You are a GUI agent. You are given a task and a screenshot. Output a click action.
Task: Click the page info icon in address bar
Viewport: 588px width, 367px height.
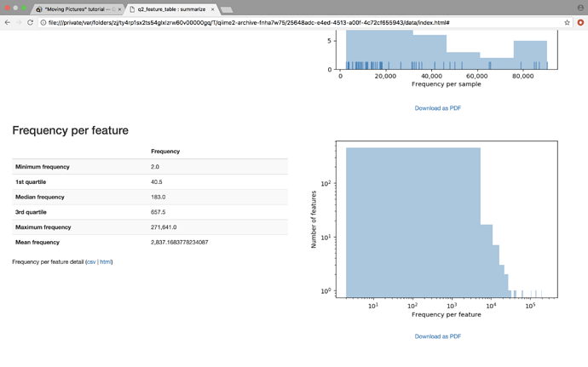(43, 23)
